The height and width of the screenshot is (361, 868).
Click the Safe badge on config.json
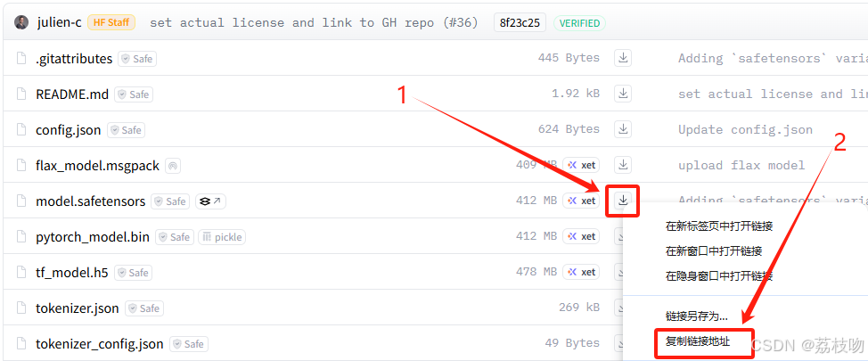tap(126, 130)
